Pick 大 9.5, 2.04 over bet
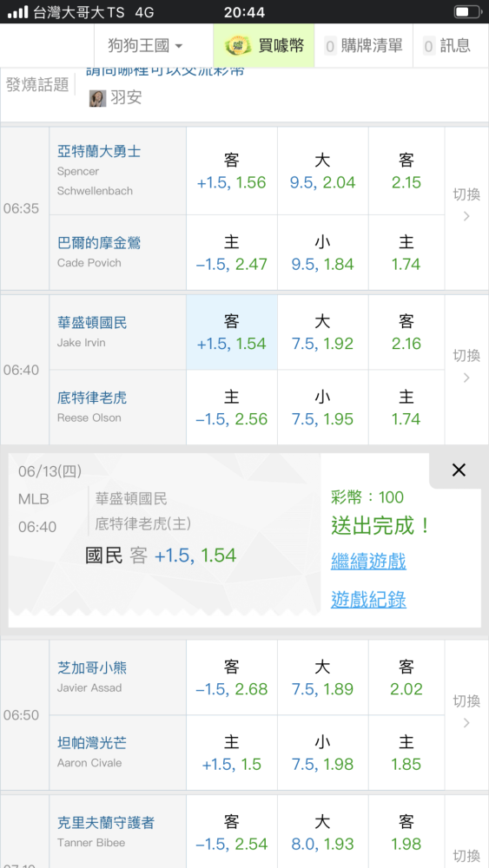489x868 pixels. (323, 171)
